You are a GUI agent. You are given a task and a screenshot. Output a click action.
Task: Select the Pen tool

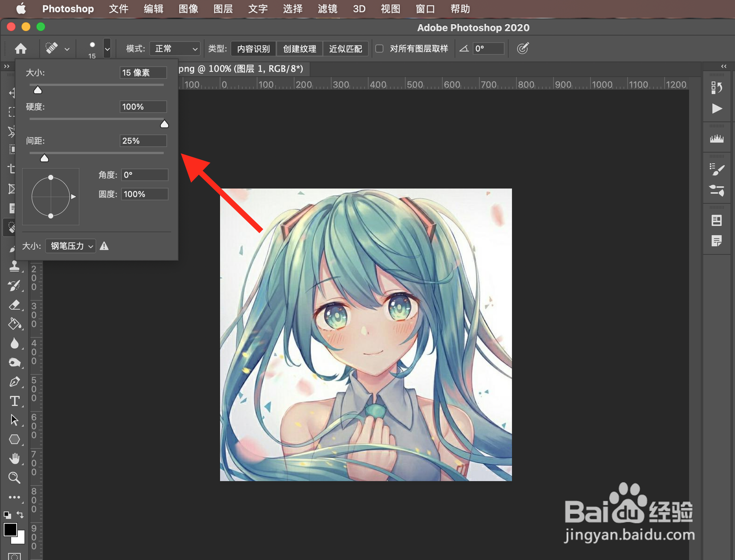click(x=14, y=382)
